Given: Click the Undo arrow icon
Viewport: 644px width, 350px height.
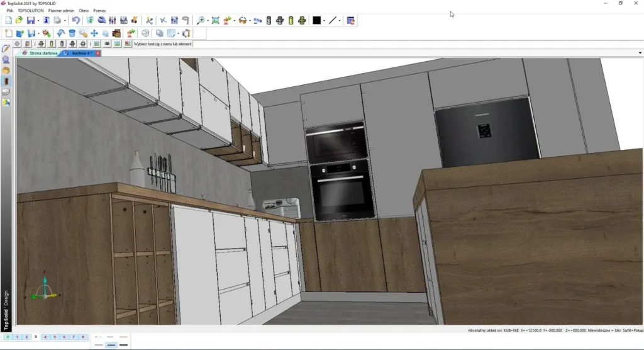Looking at the screenshot, I should point(76,21).
